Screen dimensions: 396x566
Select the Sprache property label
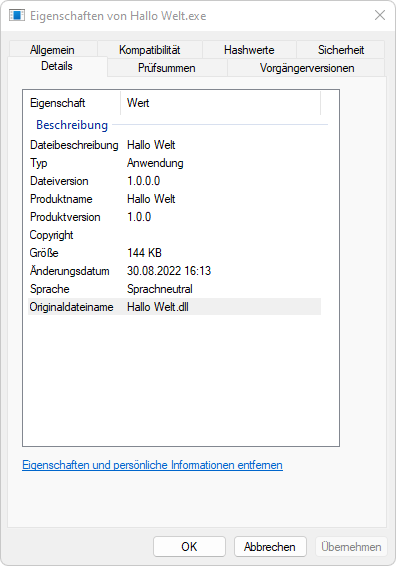point(49,289)
